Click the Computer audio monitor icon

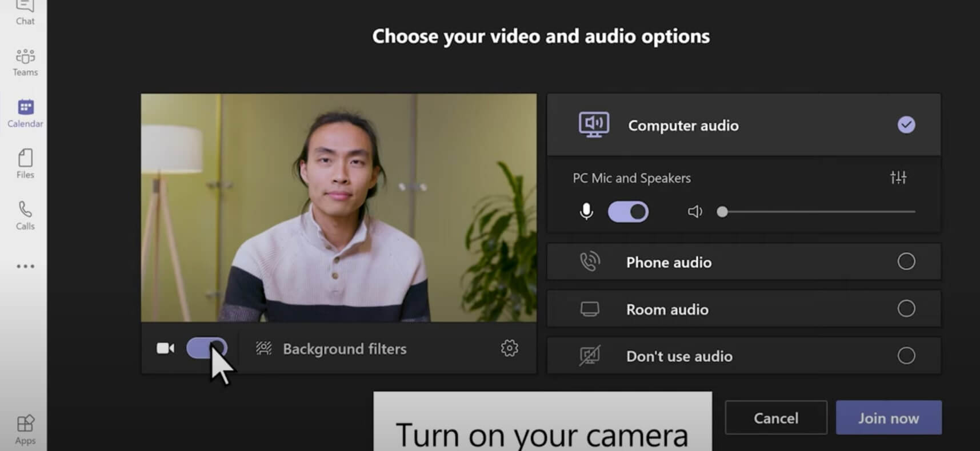[594, 125]
